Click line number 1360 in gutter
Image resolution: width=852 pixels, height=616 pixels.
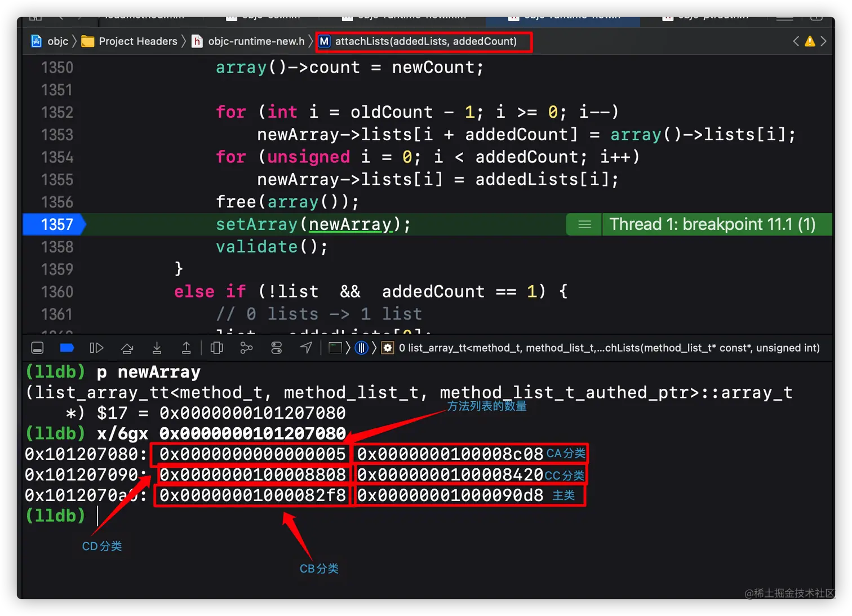[57, 291]
